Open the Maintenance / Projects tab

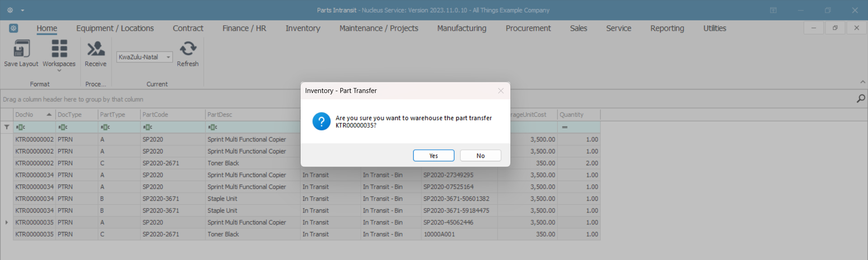pos(379,28)
